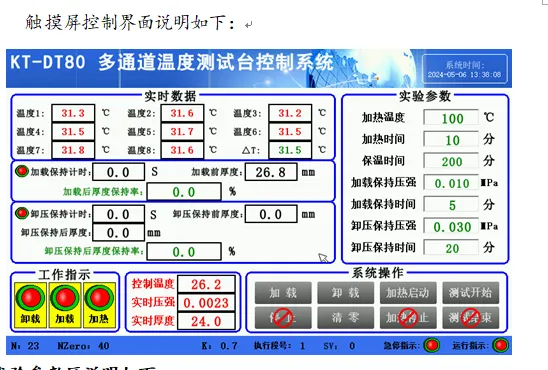Click the 执行段号: 1 status entry
The height and width of the screenshot is (370, 548).
[280, 346]
